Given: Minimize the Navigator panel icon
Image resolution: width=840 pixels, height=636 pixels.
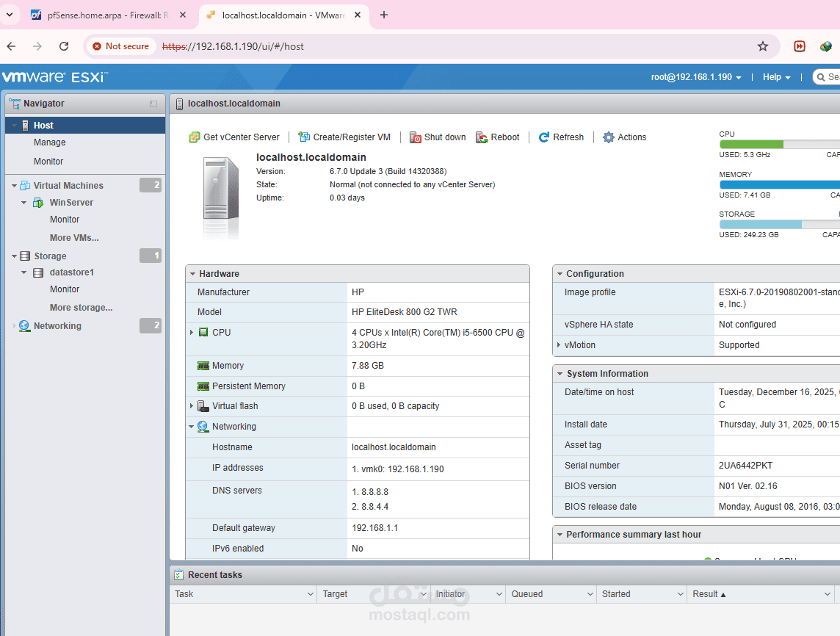Looking at the screenshot, I should [x=153, y=104].
